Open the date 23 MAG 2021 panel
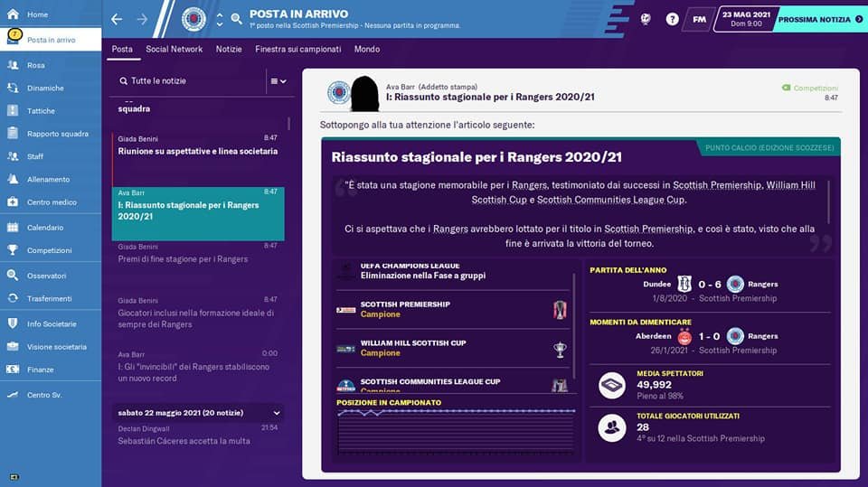868x487 pixels. pyautogui.click(x=746, y=19)
